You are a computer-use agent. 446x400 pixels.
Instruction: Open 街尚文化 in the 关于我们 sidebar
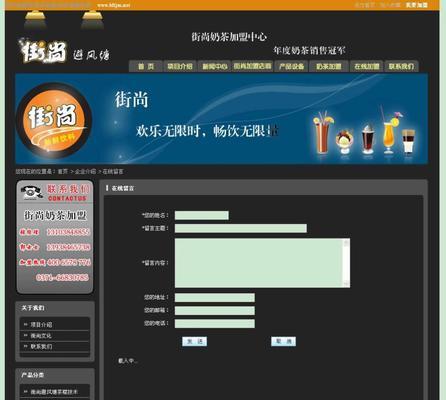[x=41, y=336]
